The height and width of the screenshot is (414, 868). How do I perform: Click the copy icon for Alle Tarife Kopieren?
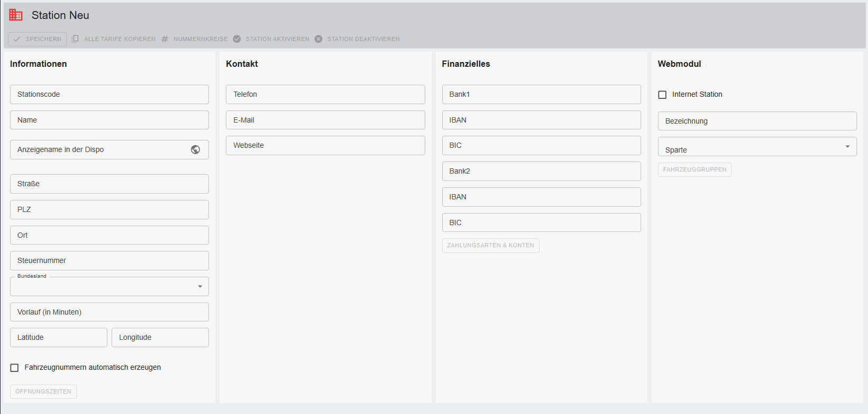75,39
